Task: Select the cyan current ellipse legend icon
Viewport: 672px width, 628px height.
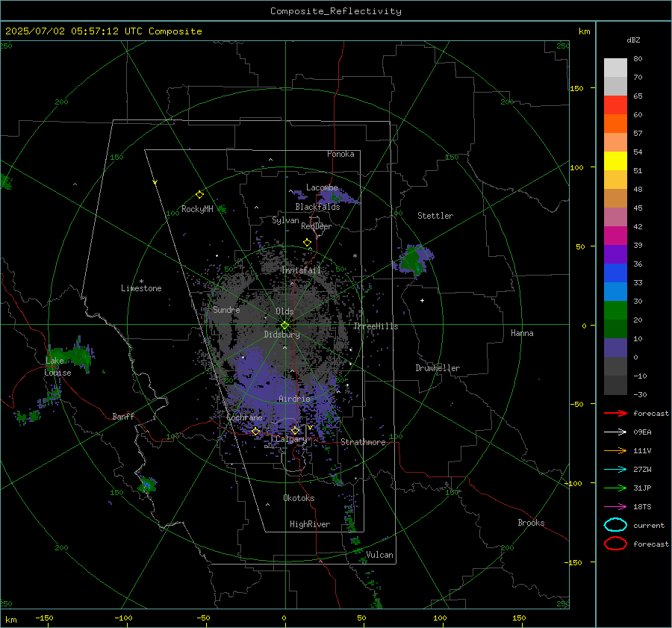Action: click(615, 525)
